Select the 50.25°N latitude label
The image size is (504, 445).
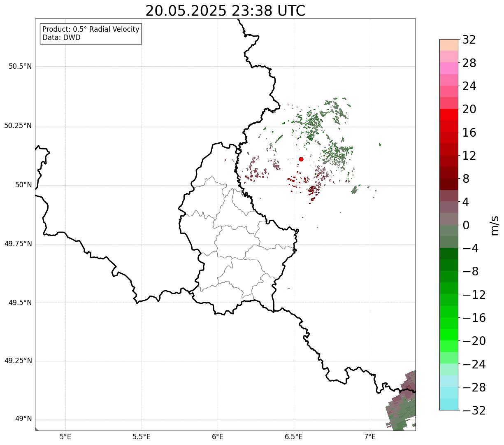tap(18, 126)
